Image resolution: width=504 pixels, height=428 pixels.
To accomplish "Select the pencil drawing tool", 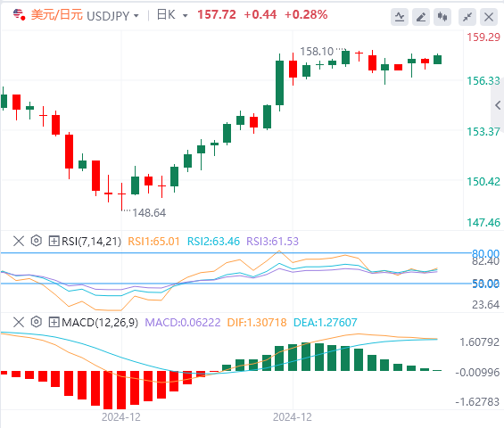I will [x=421, y=17].
